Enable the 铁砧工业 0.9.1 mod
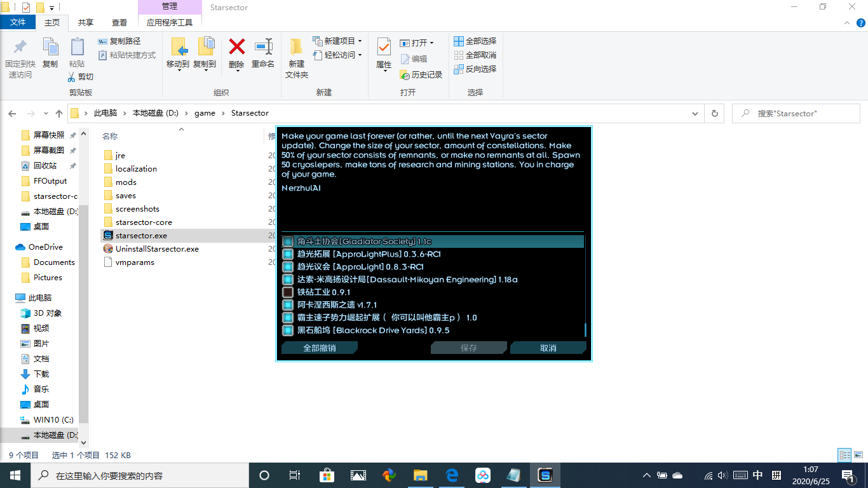The height and width of the screenshot is (488, 868). coord(287,292)
